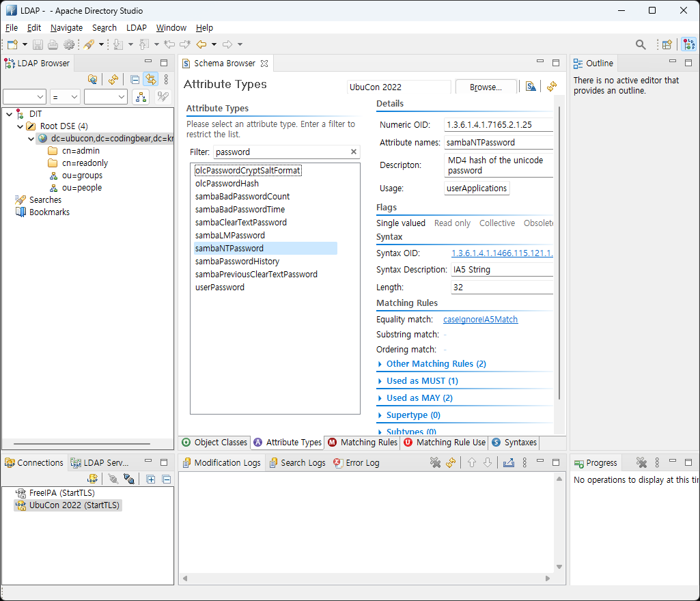Click the search magnifier icon in top toolbar
This screenshot has height=601, width=700.
coord(641,44)
